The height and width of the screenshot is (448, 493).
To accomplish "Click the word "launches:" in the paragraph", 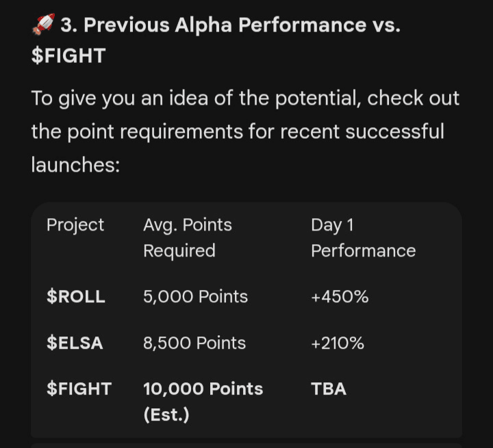I will tap(75, 163).
